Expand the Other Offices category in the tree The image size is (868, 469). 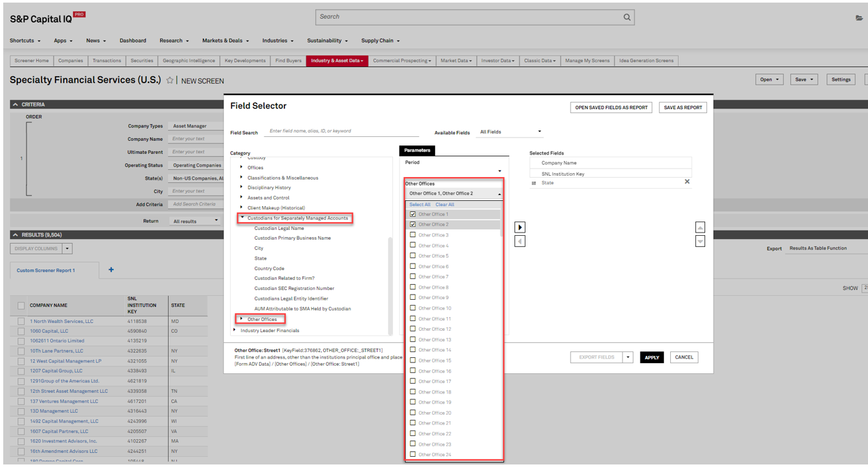[242, 319]
